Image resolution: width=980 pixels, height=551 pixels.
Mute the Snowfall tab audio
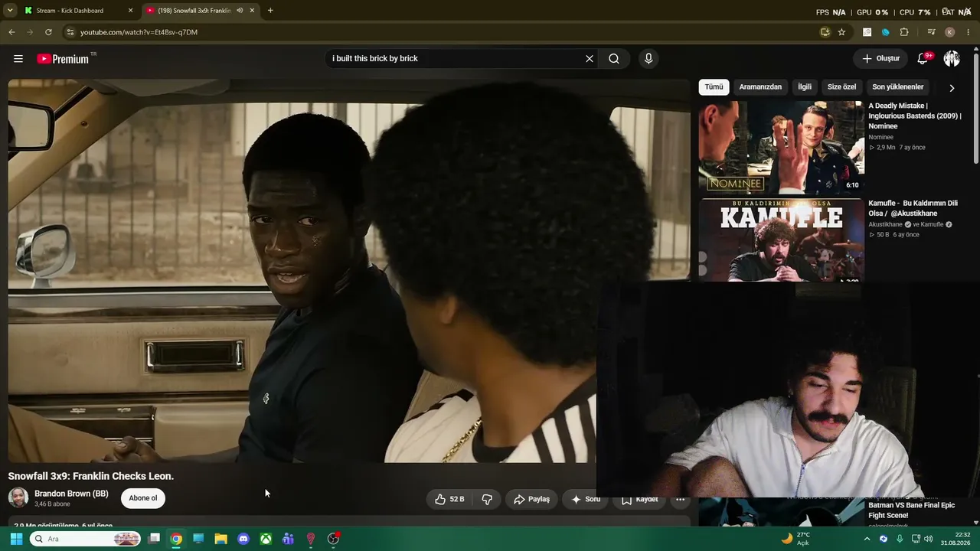tap(240, 11)
